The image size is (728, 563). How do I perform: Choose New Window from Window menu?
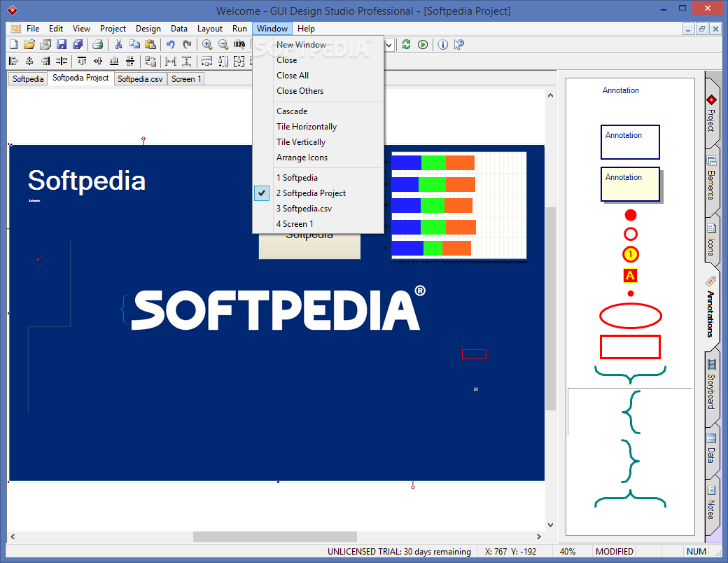click(x=318, y=45)
